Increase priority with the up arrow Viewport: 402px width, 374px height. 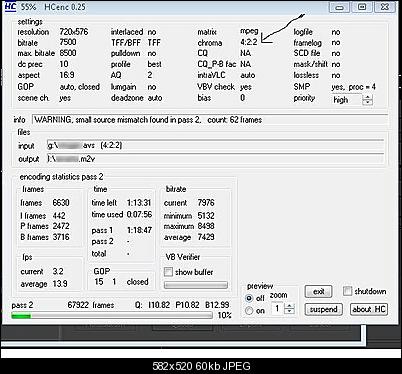tap(367, 97)
